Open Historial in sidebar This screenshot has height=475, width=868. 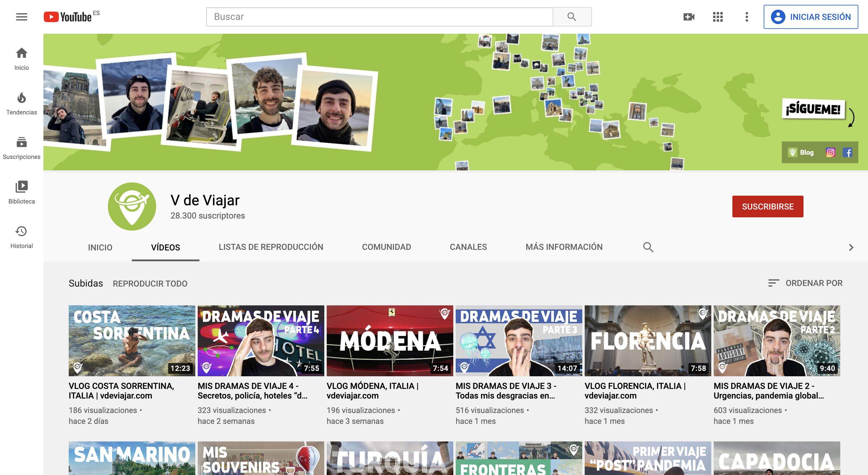pyautogui.click(x=22, y=237)
